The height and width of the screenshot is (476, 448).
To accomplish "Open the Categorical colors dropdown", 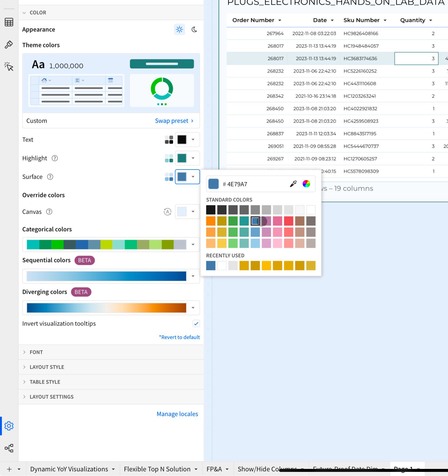I will coord(193,244).
